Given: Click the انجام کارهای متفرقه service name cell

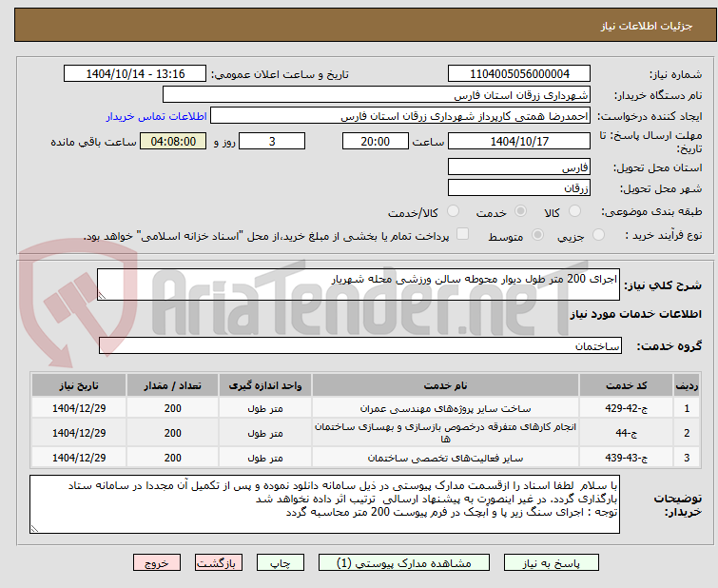Looking at the screenshot, I should pyautogui.click(x=446, y=433).
